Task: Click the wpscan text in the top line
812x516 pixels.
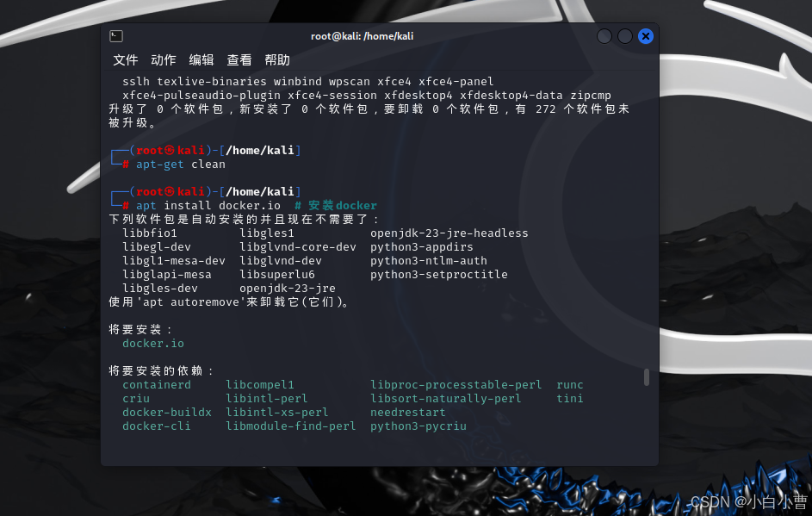Action: coord(350,81)
